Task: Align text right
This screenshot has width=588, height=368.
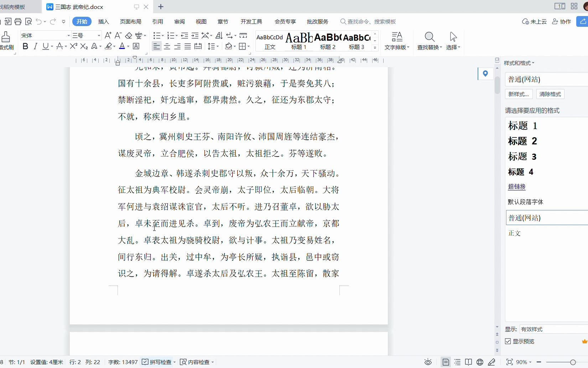Action: tap(177, 46)
